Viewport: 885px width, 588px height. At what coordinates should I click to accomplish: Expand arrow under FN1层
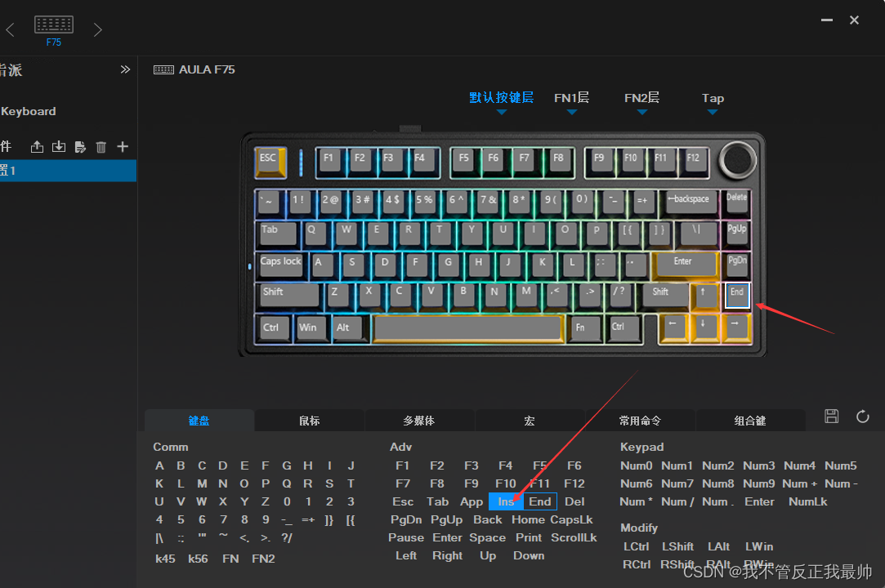[572, 113]
